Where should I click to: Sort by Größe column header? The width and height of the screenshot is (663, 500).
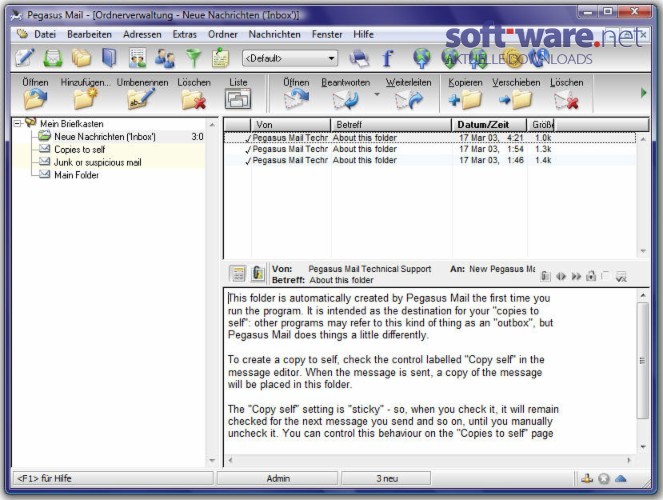pyautogui.click(x=540, y=125)
